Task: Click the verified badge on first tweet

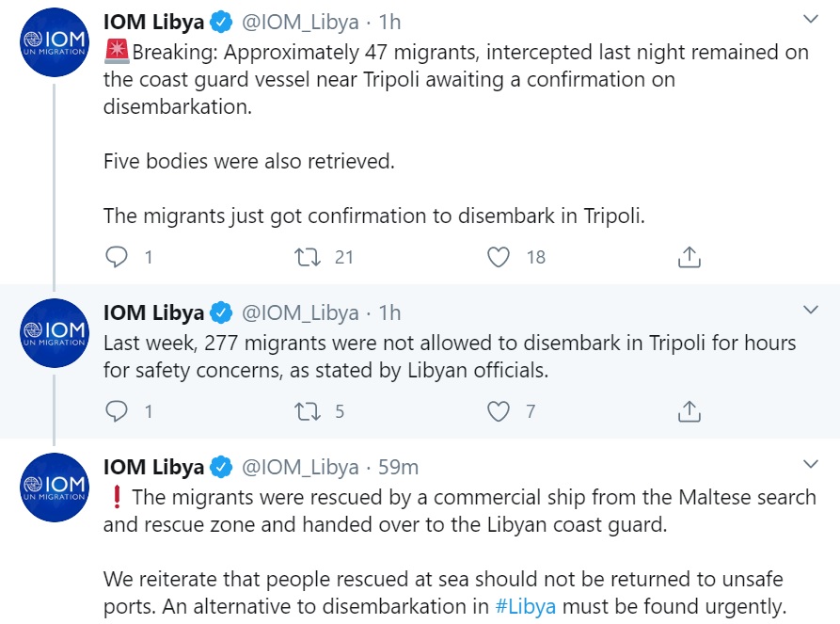Action: point(221,22)
